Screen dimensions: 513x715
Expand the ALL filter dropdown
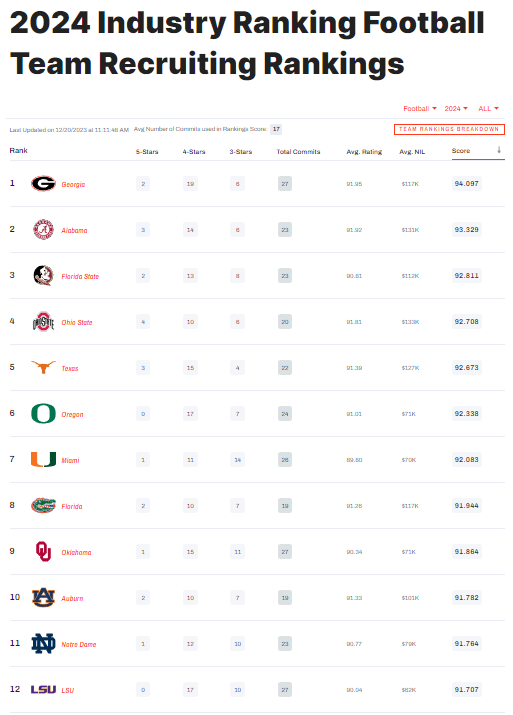tap(488, 109)
